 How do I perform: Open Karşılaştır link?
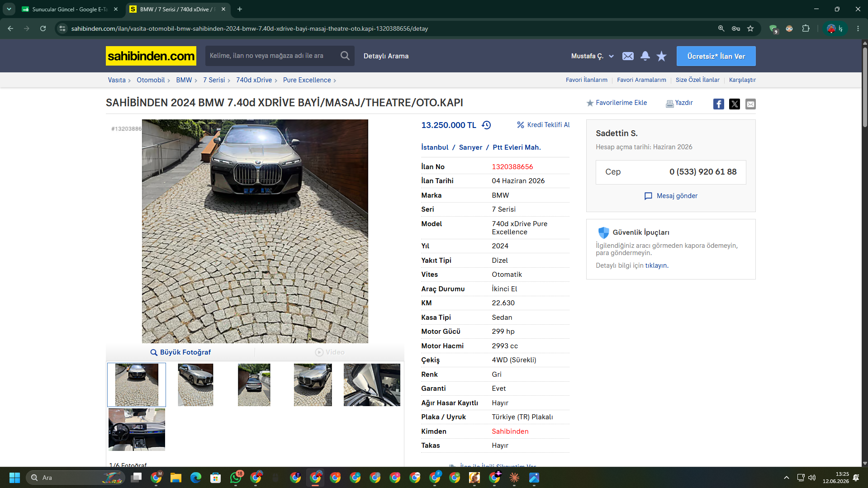click(742, 80)
